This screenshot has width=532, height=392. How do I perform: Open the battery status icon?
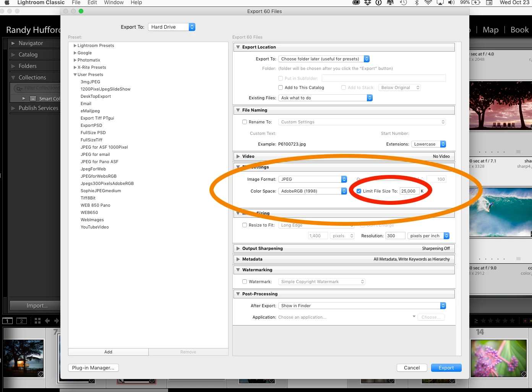[x=476, y=2]
